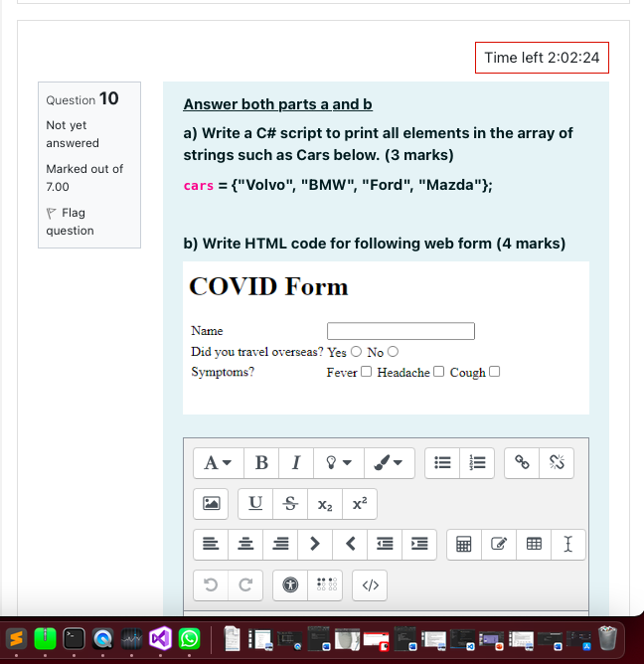Switch to HTML source code view
The image size is (644, 664).
coord(370,584)
